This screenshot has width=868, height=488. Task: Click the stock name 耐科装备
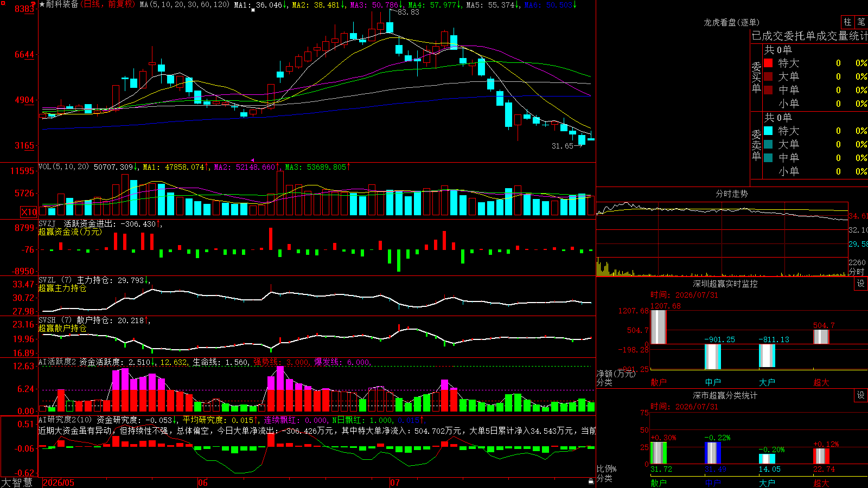(62, 4)
